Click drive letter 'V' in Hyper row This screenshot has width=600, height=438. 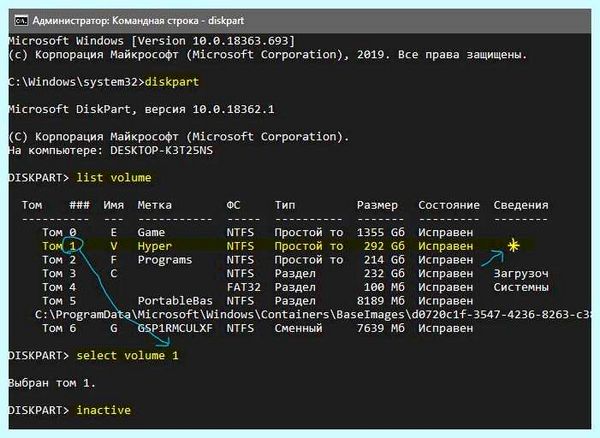tap(114, 246)
